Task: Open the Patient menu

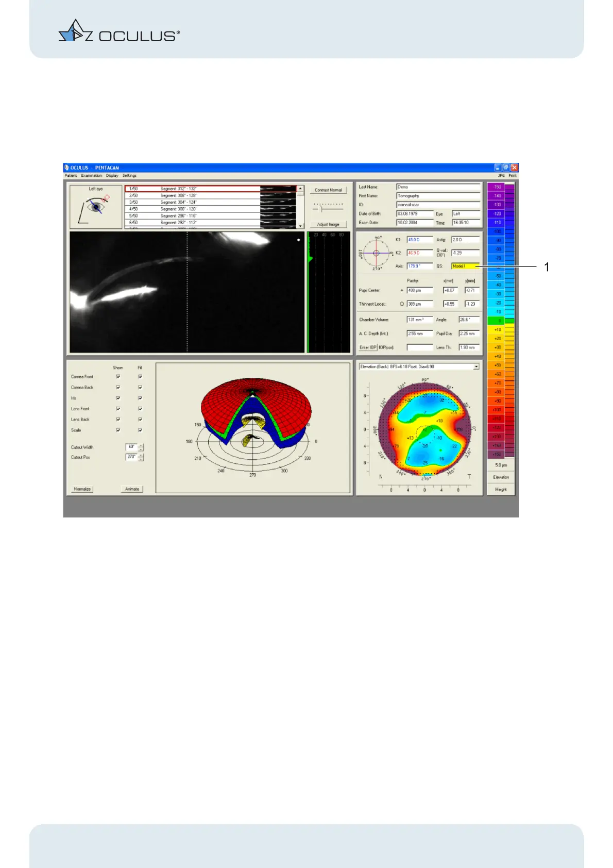Action: 71,176
